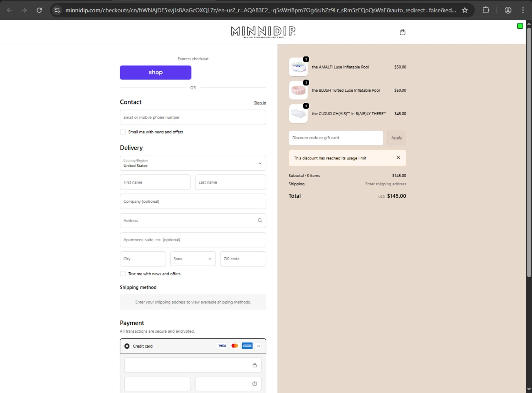Image resolution: width=532 pixels, height=393 pixels.
Task: Click the browser URL address bar
Action: pos(261,10)
